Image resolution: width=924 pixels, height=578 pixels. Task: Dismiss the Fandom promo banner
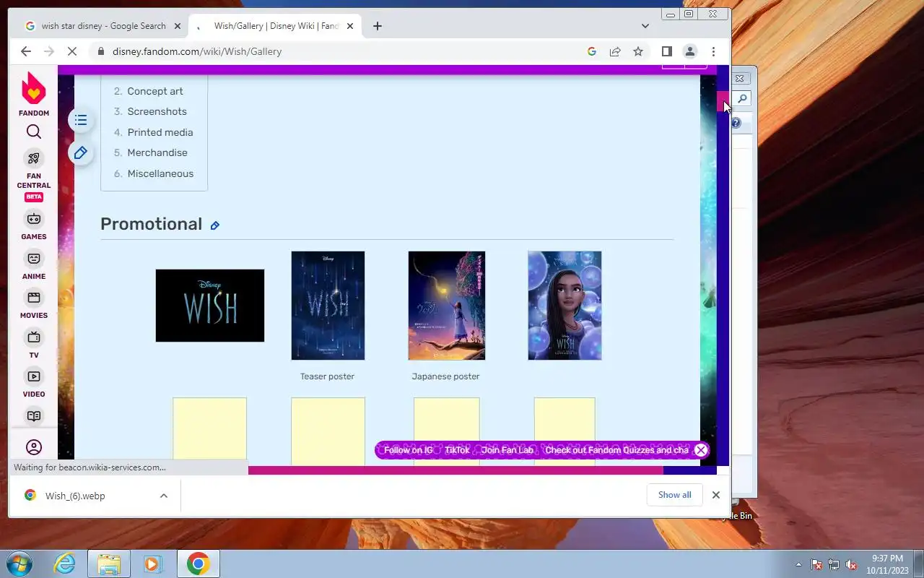700,450
